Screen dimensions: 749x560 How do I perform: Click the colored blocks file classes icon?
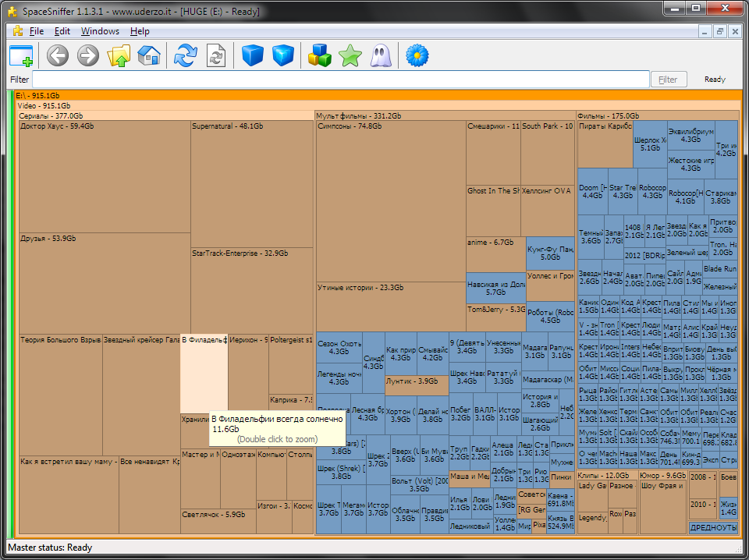pos(321,55)
